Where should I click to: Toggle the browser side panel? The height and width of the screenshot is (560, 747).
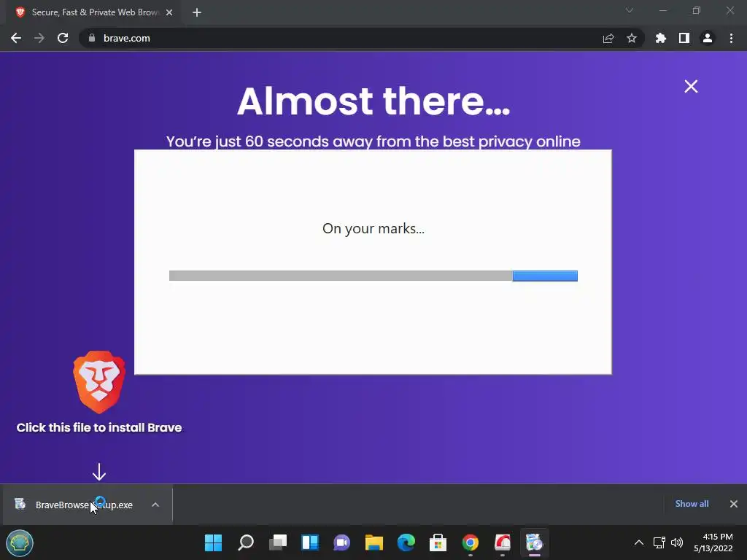point(684,38)
